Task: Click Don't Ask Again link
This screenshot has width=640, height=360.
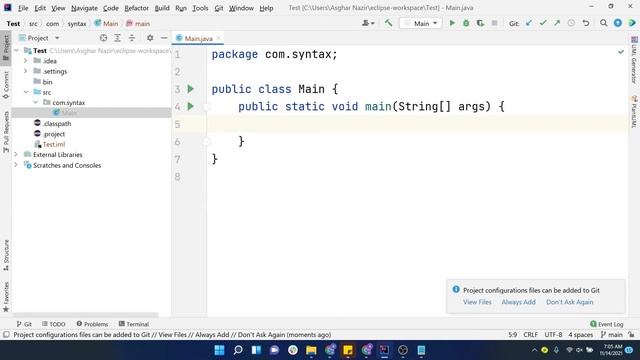Action: pyautogui.click(x=570, y=302)
